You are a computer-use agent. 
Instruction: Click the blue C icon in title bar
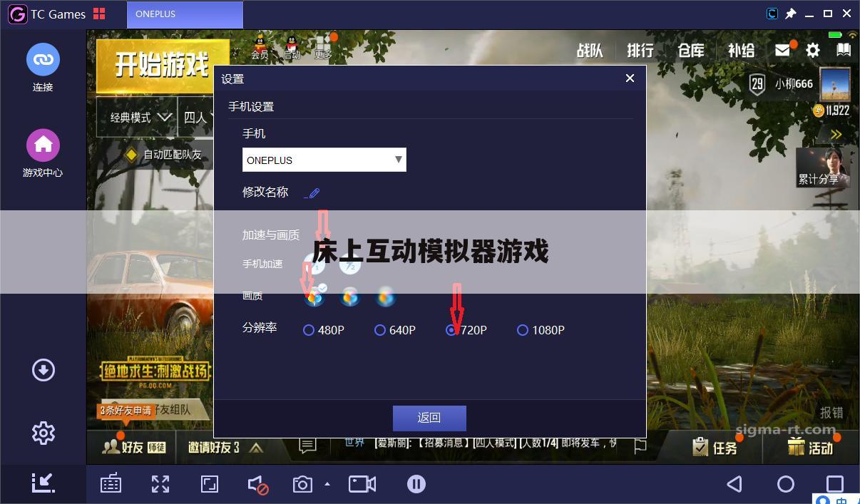click(772, 14)
